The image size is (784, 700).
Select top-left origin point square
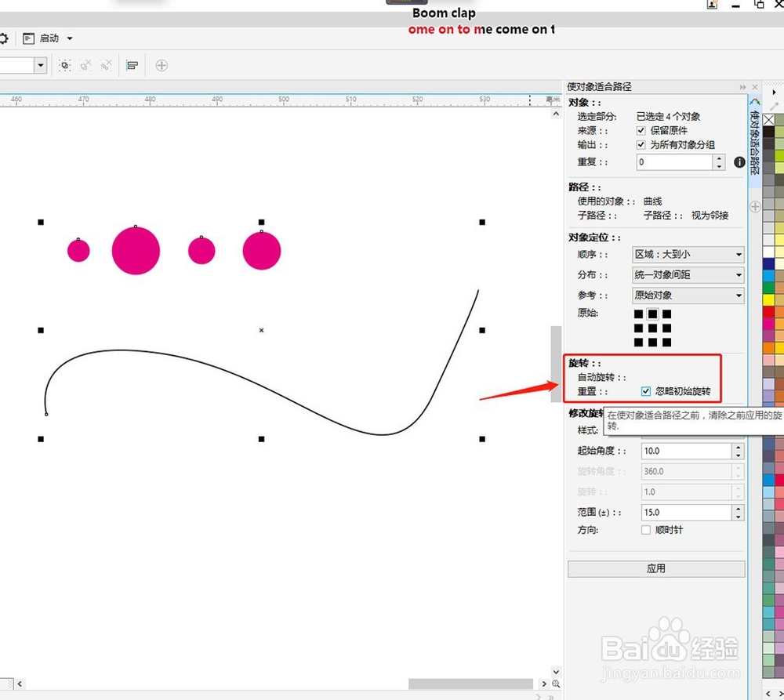coord(638,314)
